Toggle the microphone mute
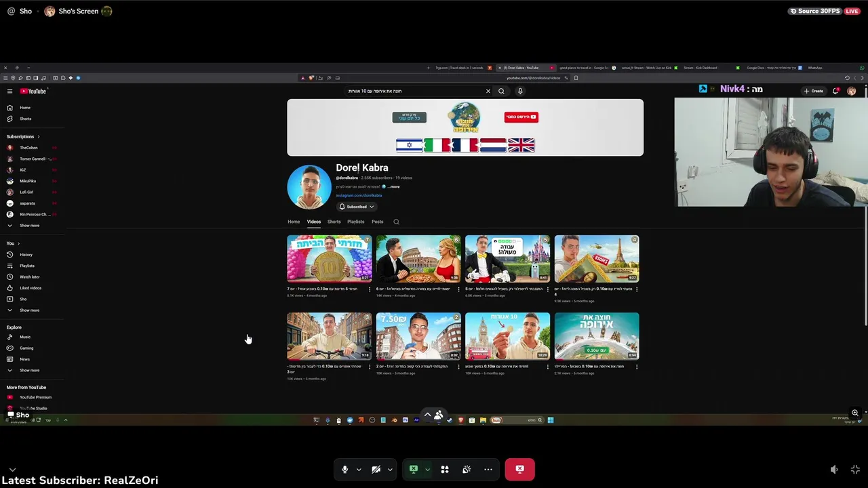The height and width of the screenshot is (488, 868). pyautogui.click(x=344, y=469)
